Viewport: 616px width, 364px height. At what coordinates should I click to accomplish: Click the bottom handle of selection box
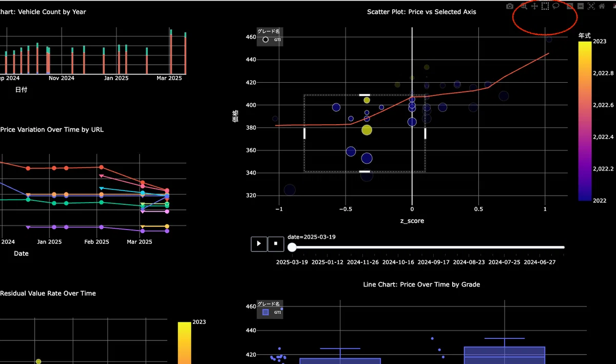tap(364, 171)
